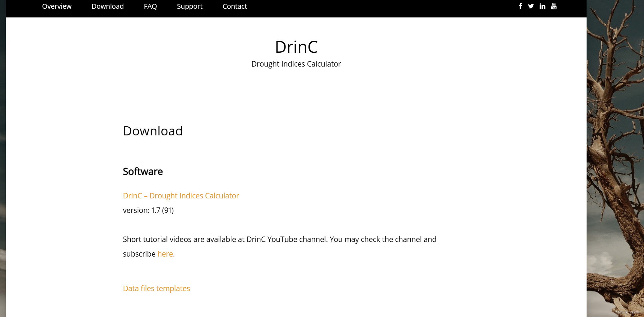Click the large DrinC site title

pos(296,47)
